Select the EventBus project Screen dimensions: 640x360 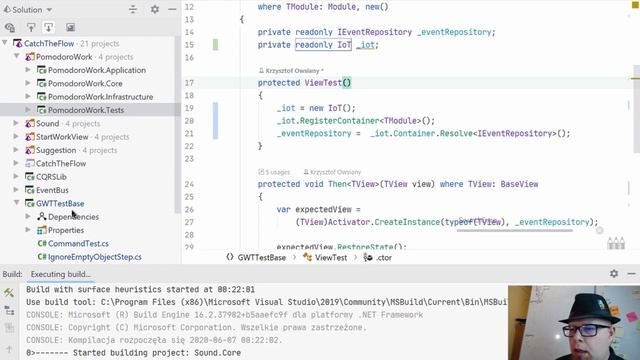(52, 190)
